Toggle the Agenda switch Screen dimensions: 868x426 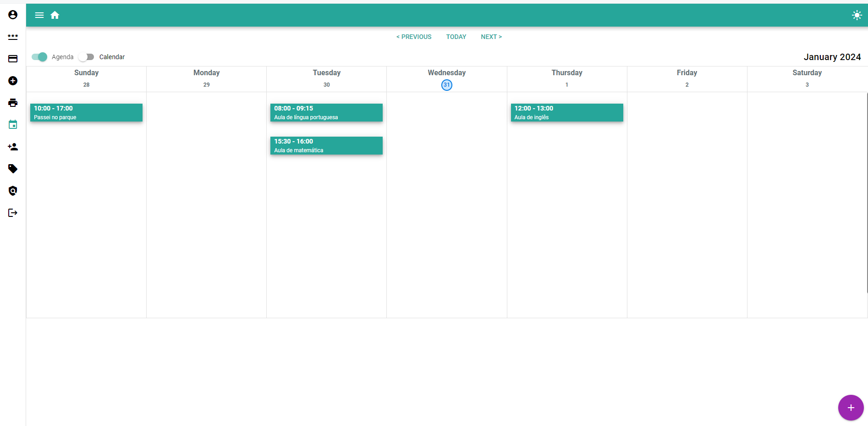39,57
